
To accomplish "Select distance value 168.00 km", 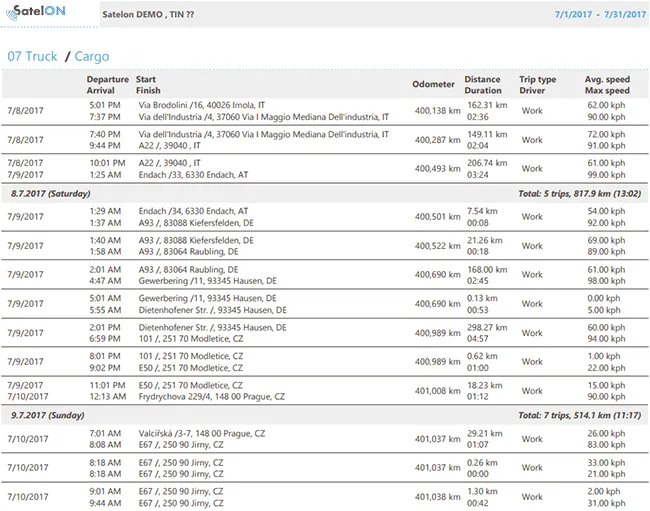I will pos(487,270).
